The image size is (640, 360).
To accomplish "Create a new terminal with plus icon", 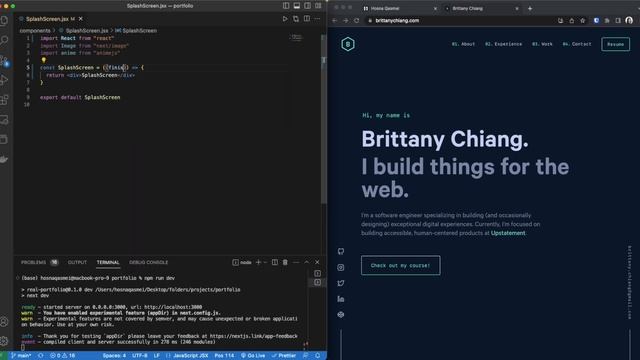I will click(258, 262).
